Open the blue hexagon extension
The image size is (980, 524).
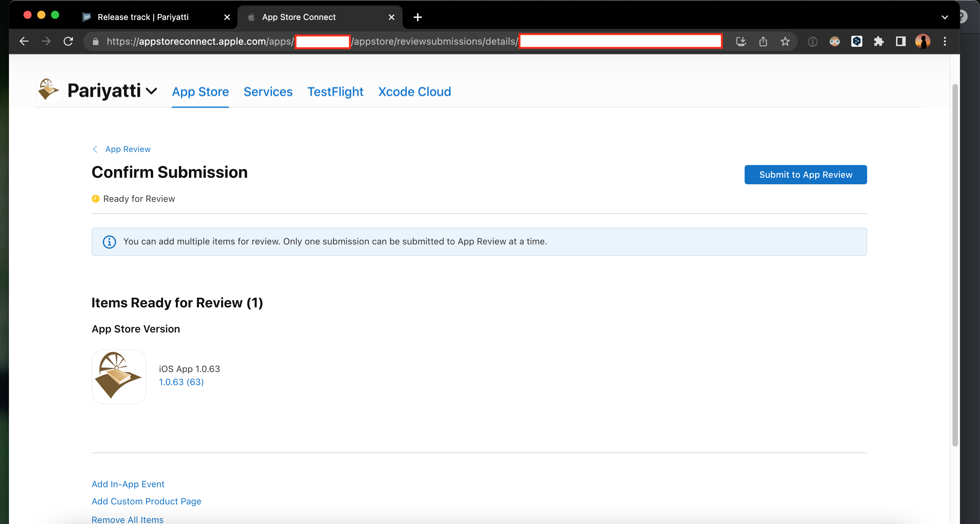(x=856, y=41)
